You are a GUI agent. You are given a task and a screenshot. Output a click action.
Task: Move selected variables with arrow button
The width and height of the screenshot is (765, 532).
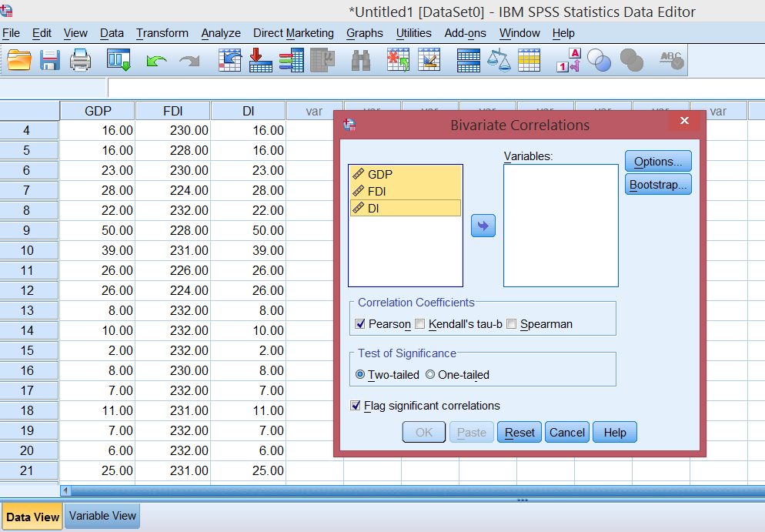[x=483, y=226]
